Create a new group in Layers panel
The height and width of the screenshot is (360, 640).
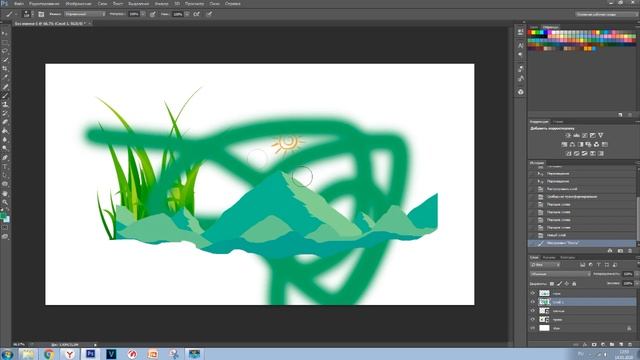tap(612, 344)
